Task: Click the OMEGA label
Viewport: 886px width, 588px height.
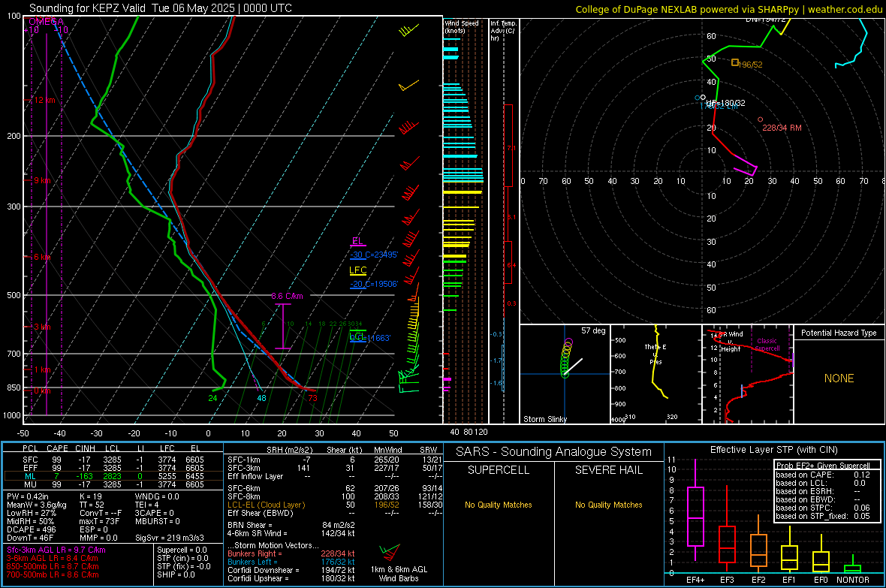Action: tap(46, 22)
